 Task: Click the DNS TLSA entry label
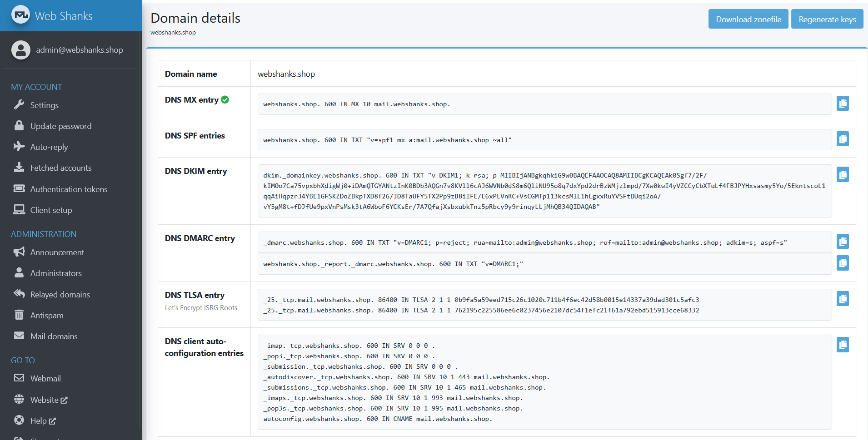pyautogui.click(x=195, y=295)
